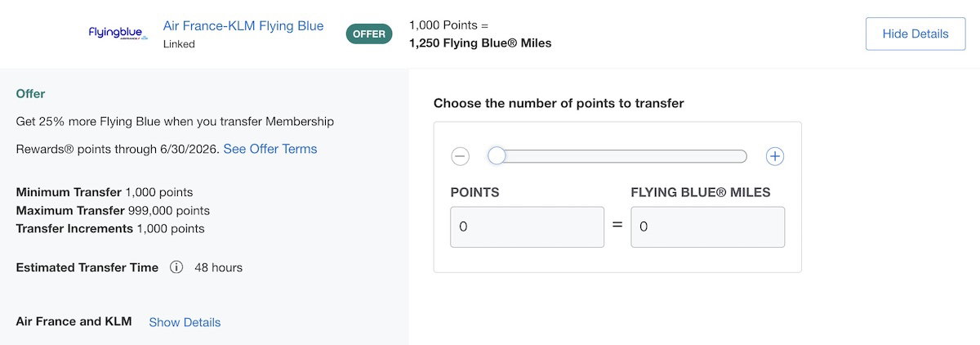Expand Air France and KLM Show Details
980x345 pixels.
[x=185, y=322]
